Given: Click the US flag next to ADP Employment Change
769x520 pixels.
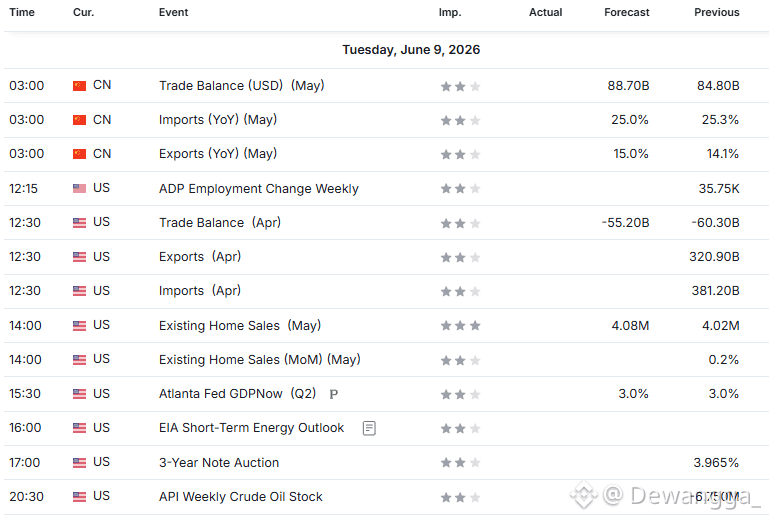Looking at the screenshot, I should click(79, 188).
